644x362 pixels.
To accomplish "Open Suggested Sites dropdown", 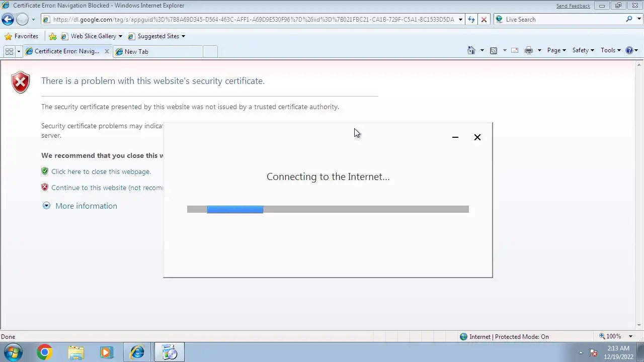I will pyautogui.click(x=156, y=36).
